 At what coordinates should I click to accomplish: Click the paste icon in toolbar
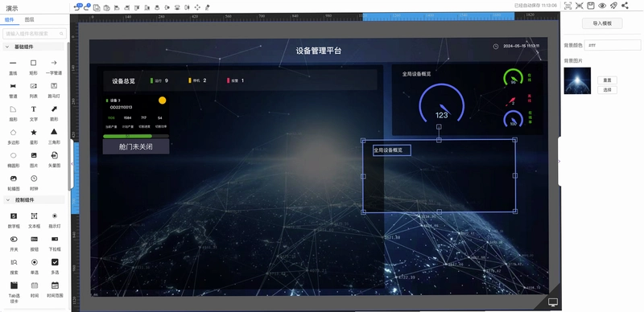pyautogui.click(x=106, y=7)
